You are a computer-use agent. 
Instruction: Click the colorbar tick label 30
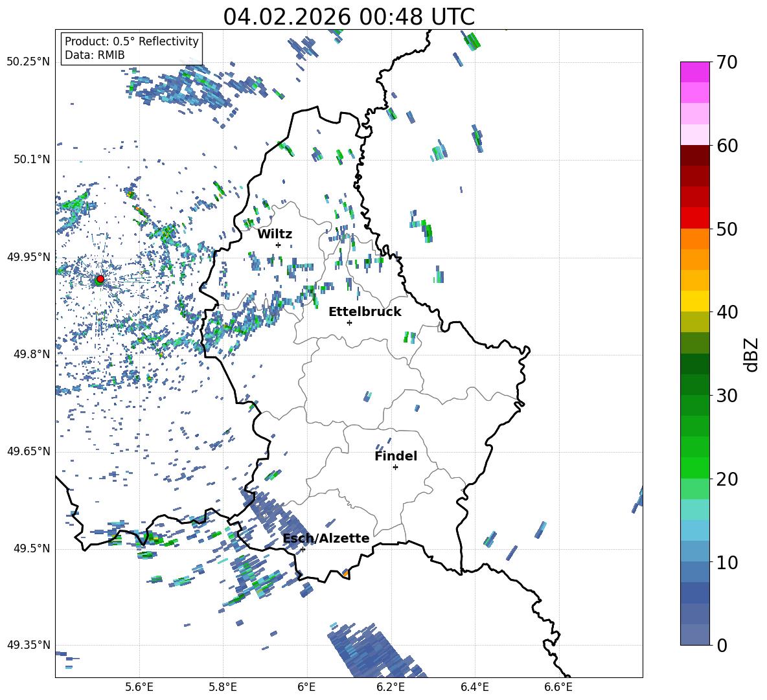[727, 396]
